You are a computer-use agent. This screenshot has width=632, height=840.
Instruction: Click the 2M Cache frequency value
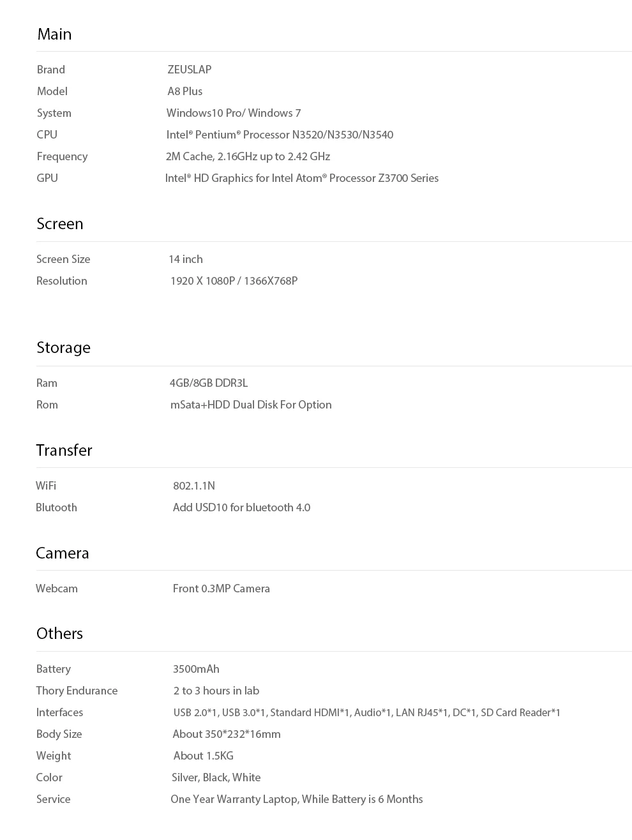[x=248, y=156]
